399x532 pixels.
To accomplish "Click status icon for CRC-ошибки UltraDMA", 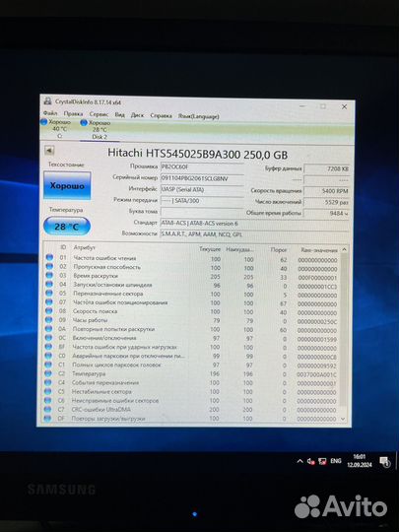I will point(48,409).
